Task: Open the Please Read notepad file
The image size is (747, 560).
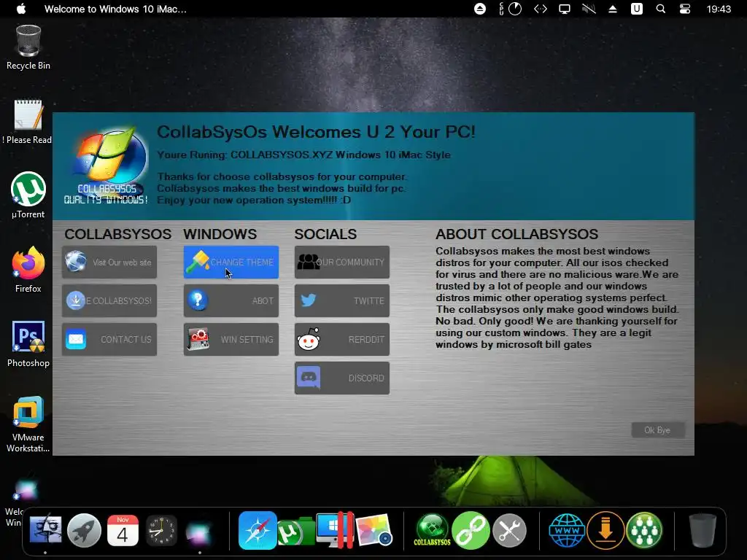Action: pos(28,122)
